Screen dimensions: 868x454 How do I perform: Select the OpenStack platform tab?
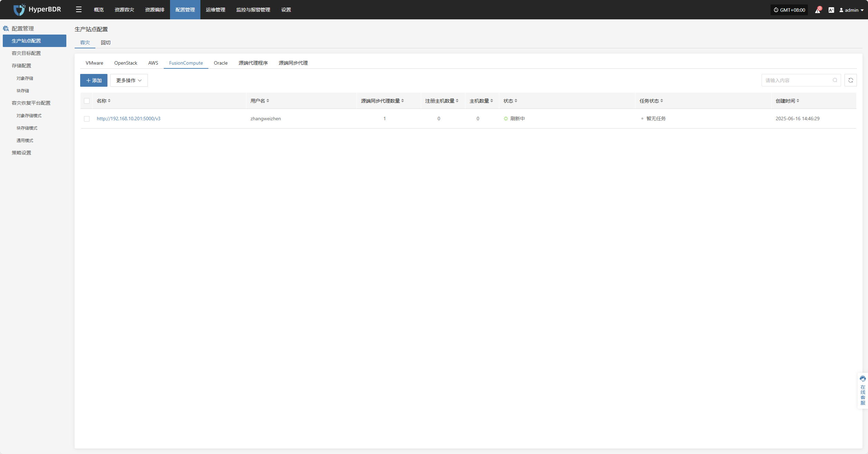coord(126,63)
